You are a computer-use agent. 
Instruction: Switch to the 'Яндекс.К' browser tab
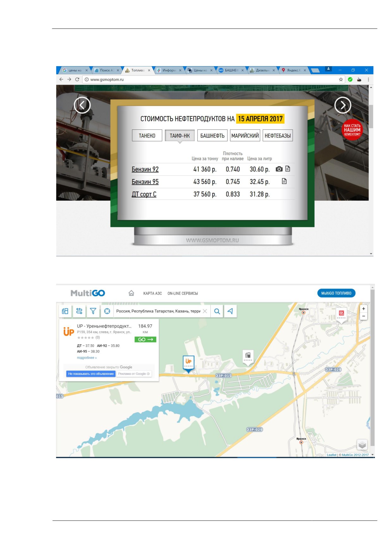click(294, 70)
